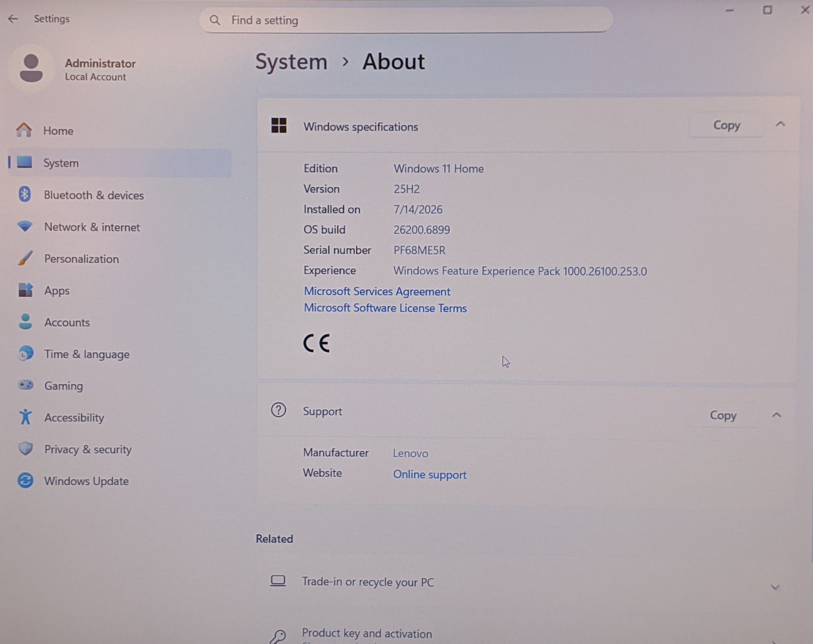Copy the Windows specifications
Screen dimensions: 813x644
point(727,125)
